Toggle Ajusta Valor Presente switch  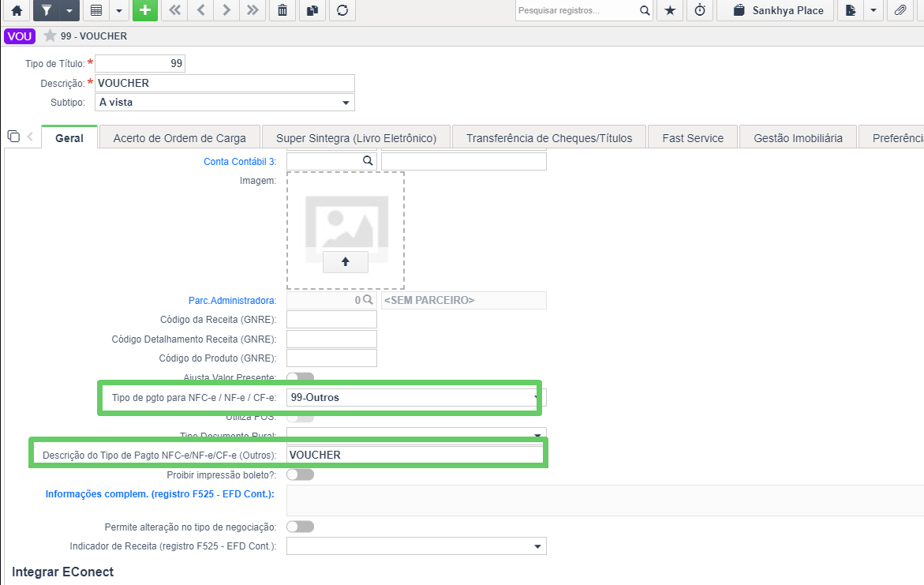coord(301,377)
